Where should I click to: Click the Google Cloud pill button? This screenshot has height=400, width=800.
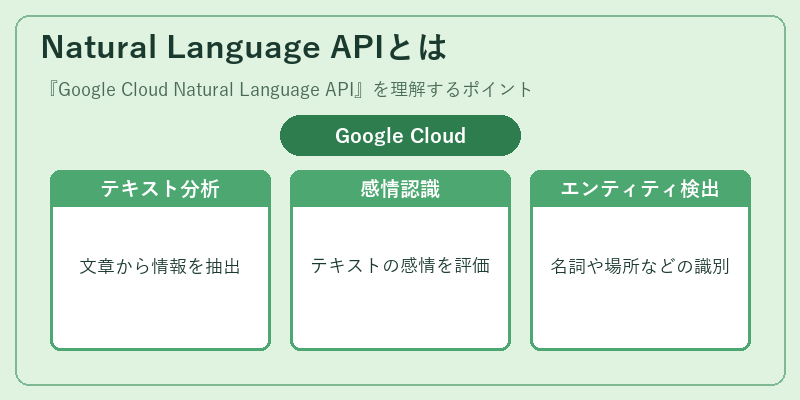401,136
